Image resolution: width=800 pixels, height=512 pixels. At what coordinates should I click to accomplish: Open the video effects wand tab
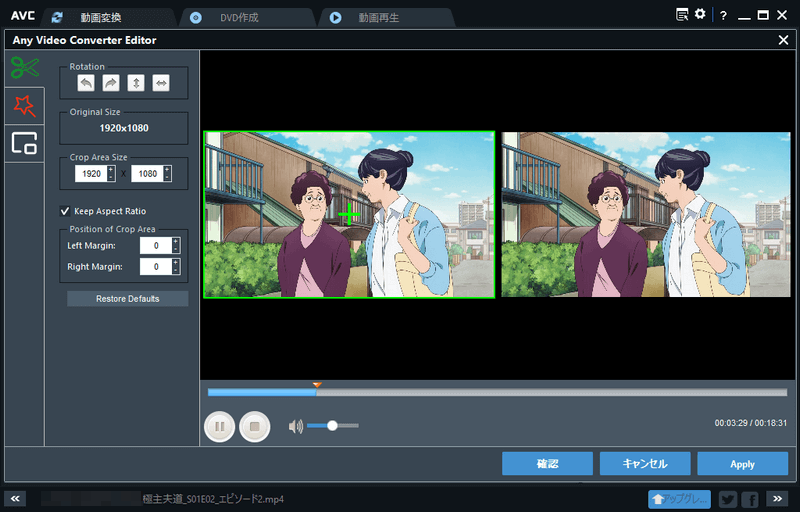coord(24,106)
